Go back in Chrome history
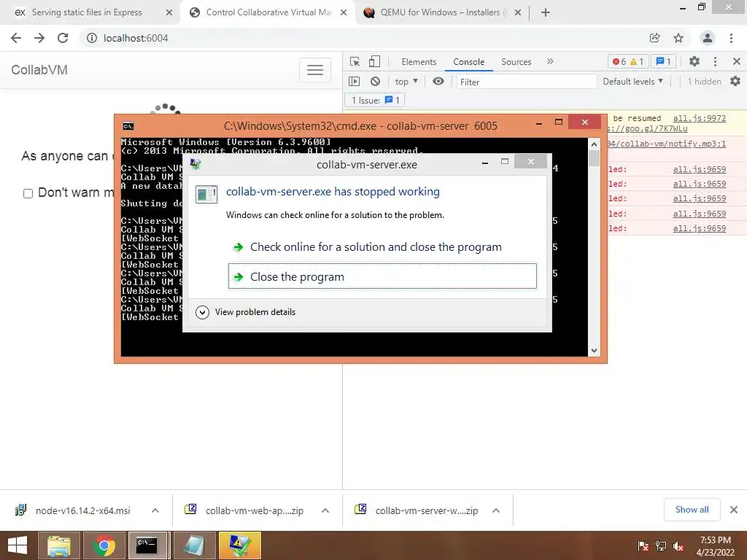 16,38
